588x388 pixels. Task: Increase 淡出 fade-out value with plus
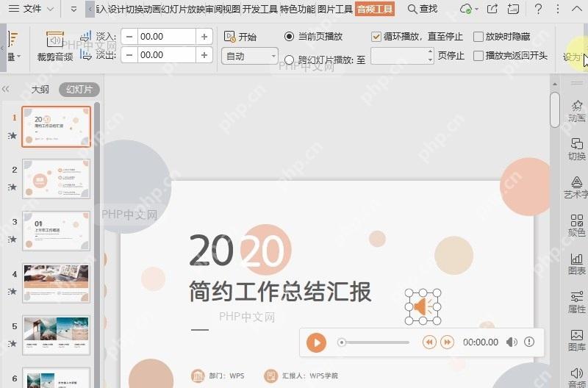204,54
